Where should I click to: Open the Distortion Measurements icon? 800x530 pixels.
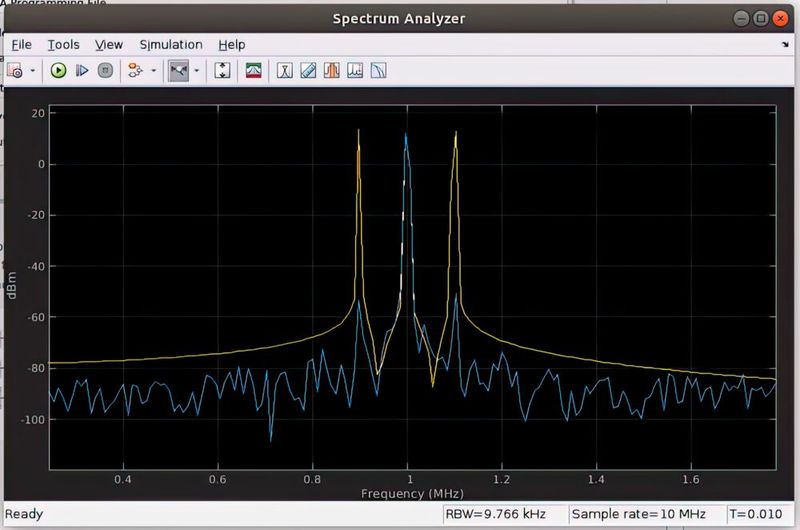tap(355, 71)
